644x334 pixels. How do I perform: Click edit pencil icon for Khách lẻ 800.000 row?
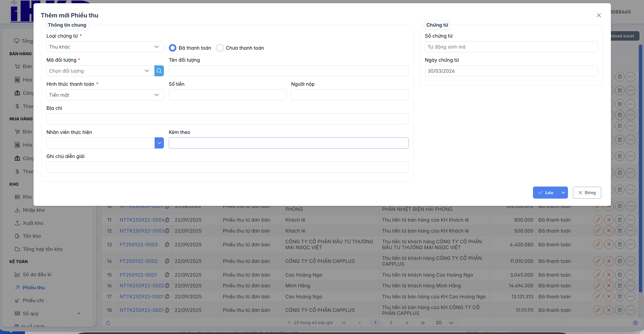[598, 220]
